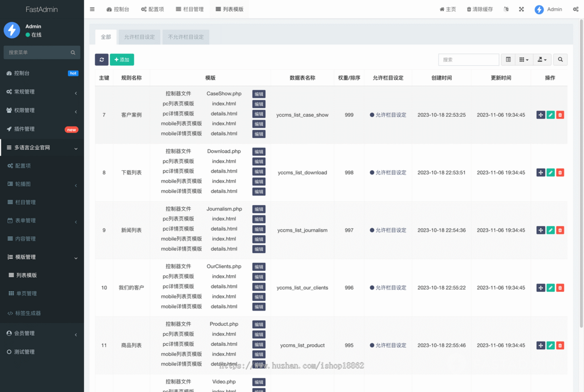Collapse sidebar using hamburger icon
The height and width of the screenshot is (392, 584).
click(x=92, y=9)
